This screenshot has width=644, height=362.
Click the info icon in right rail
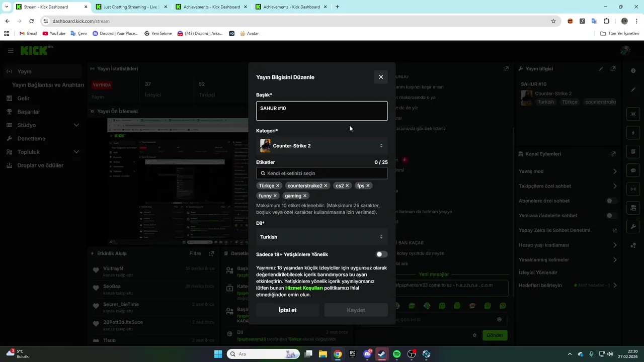pyautogui.click(x=633, y=71)
